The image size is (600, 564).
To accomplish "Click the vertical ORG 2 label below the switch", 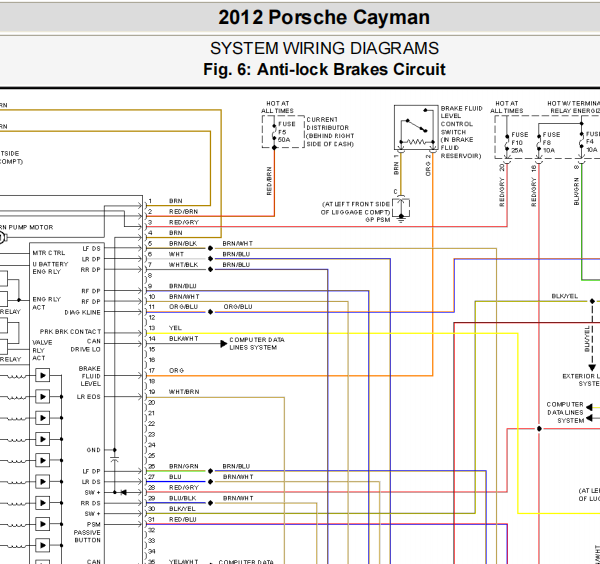I will pyautogui.click(x=428, y=165).
